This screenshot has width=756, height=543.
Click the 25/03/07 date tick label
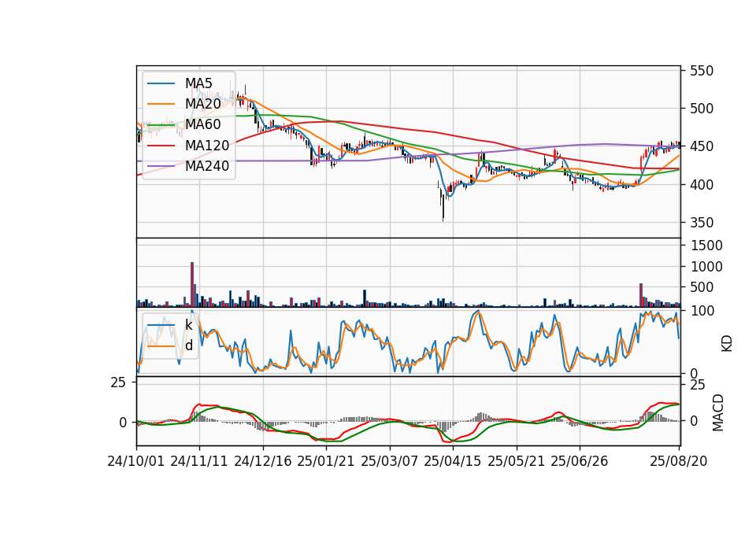[x=390, y=461]
